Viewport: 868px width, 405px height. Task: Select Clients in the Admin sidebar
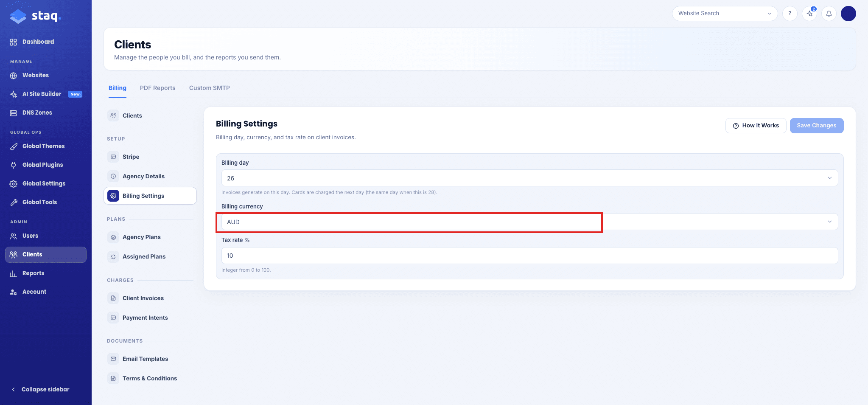tap(46, 254)
